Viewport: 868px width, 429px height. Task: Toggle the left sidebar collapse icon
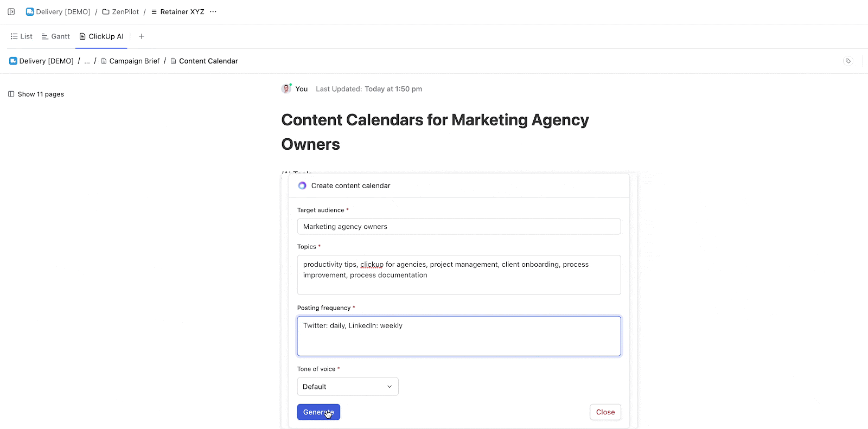click(x=11, y=11)
